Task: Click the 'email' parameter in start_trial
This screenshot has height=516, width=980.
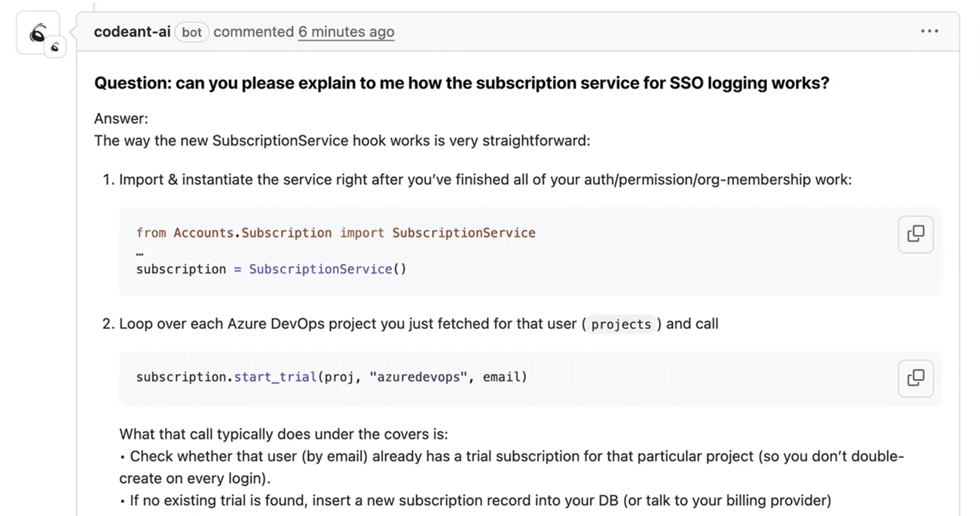Action: pos(502,377)
